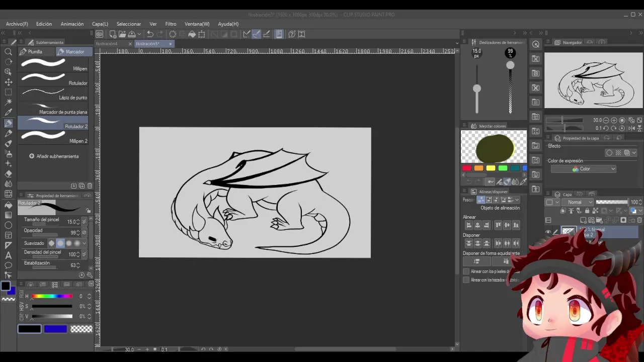Toggle Snap to Grid in command bar

point(267,34)
